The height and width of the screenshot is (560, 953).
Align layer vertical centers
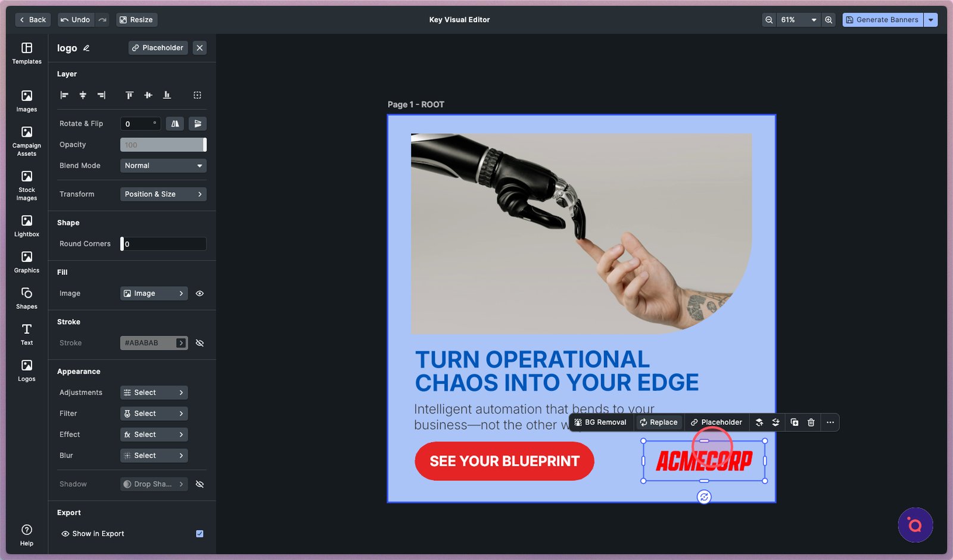click(x=148, y=95)
